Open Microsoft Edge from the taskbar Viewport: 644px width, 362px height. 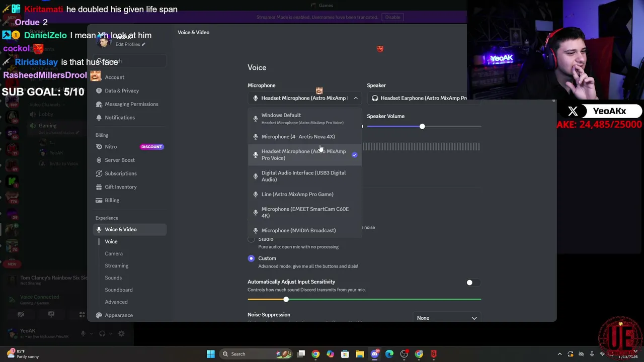pyautogui.click(x=389, y=354)
